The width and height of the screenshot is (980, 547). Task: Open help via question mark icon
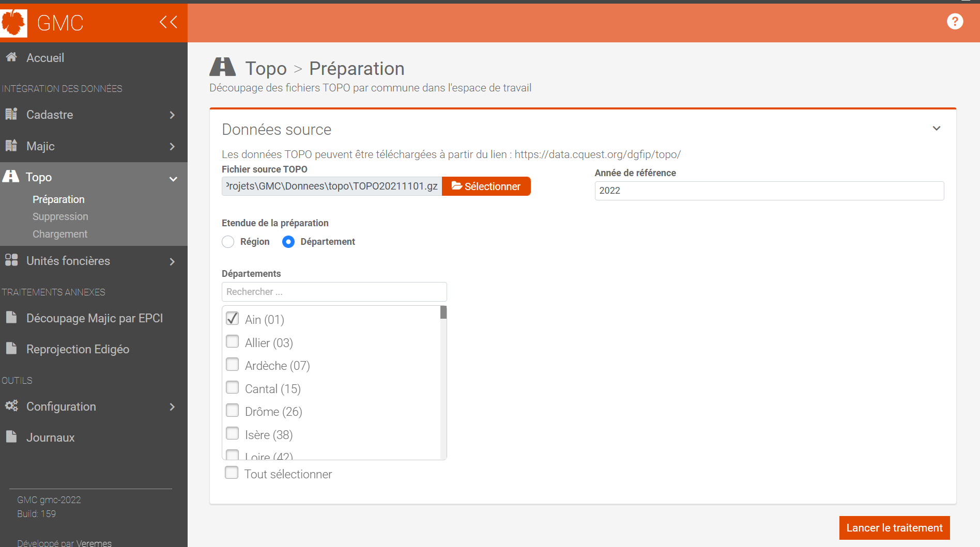click(955, 22)
